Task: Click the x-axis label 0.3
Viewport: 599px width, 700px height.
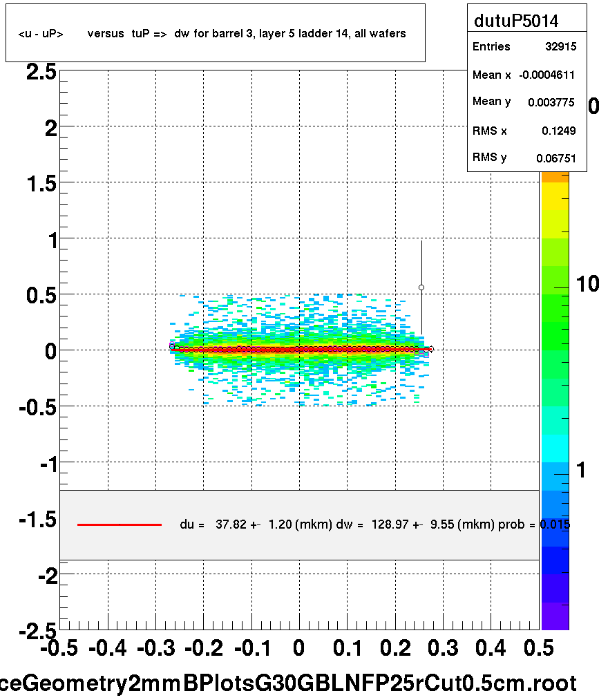Action: (443, 647)
